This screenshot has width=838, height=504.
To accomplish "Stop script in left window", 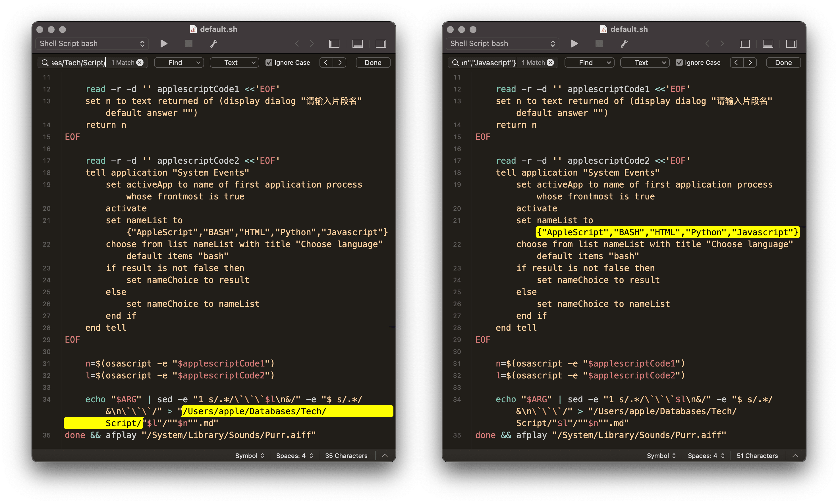I will point(188,43).
